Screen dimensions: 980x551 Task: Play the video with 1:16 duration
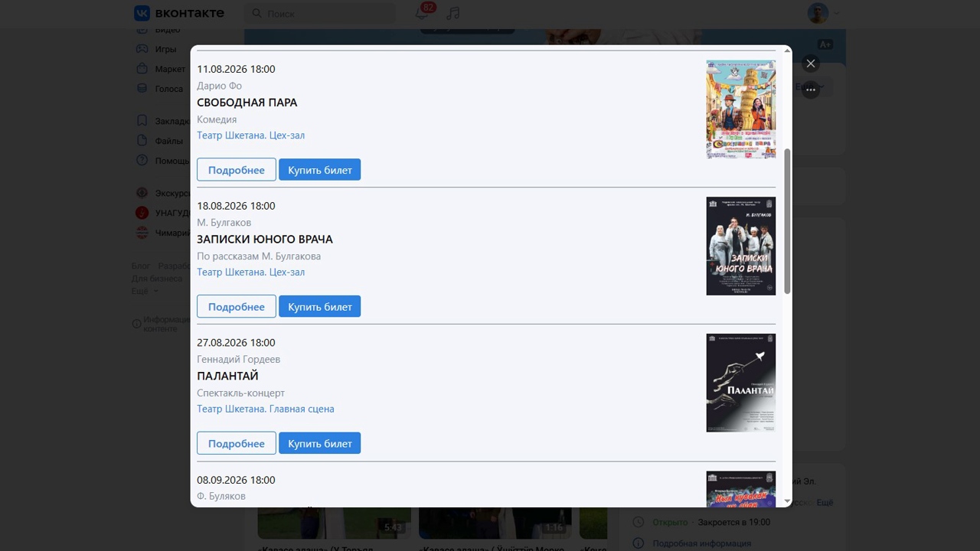495,523
